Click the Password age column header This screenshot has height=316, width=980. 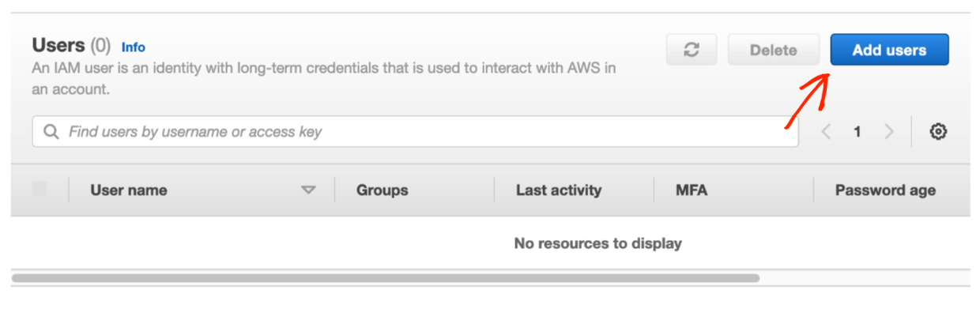885,190
